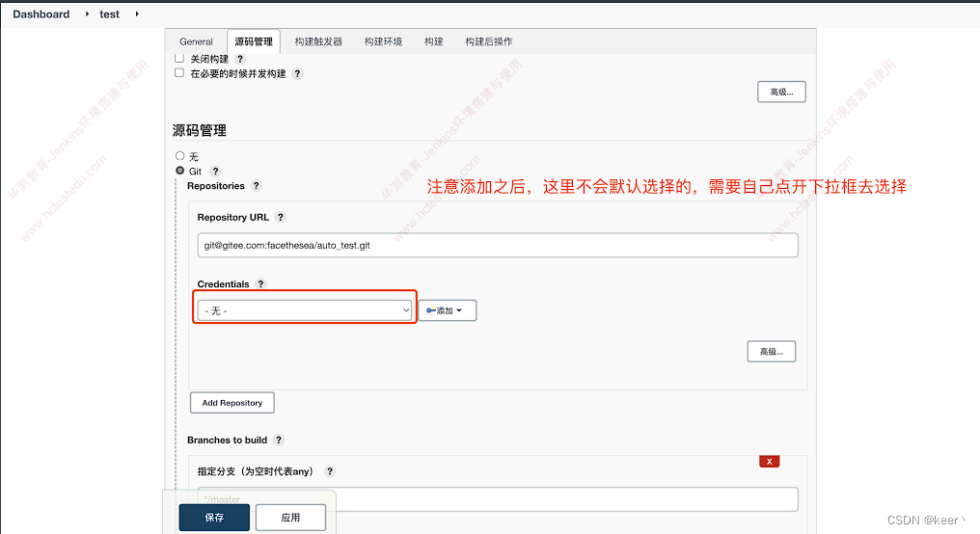Select 无 source control radio

(180, 155)
